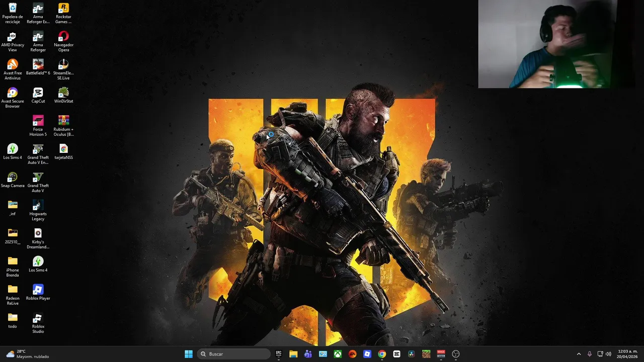Expand hidden system tray icons chevron

[x=579, y=354]
